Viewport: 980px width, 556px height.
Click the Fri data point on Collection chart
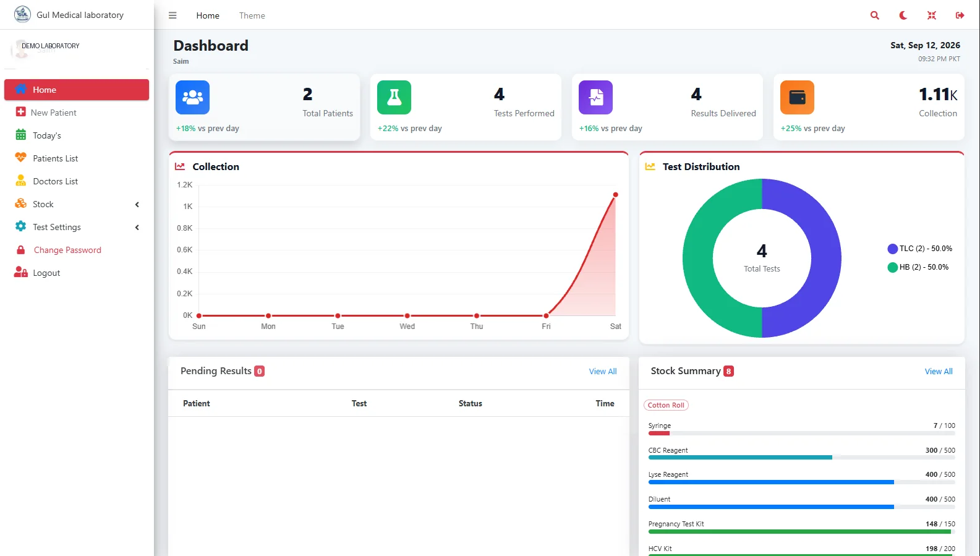[x=546, y=315]
